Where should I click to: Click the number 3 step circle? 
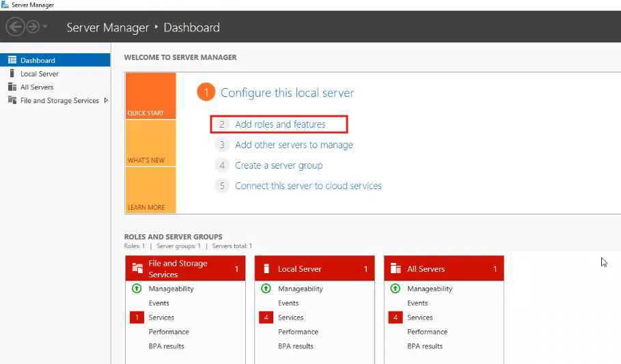pos(222,145)
